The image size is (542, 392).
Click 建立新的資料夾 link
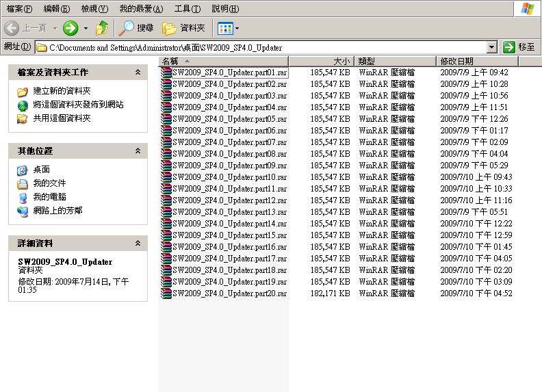click(x=62, y=91)
